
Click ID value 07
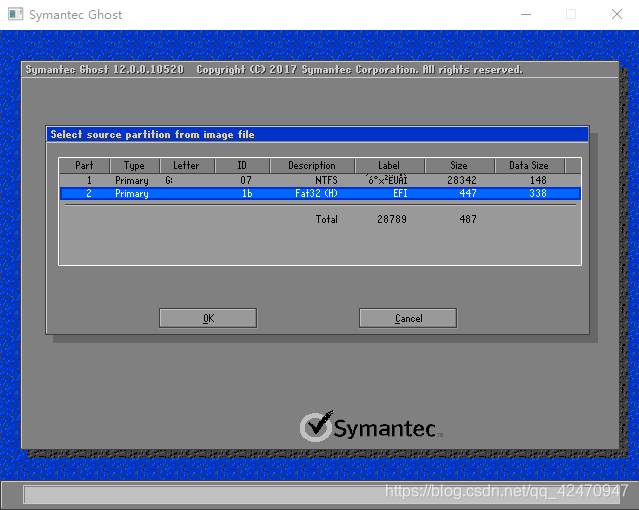tap(246, 180)
